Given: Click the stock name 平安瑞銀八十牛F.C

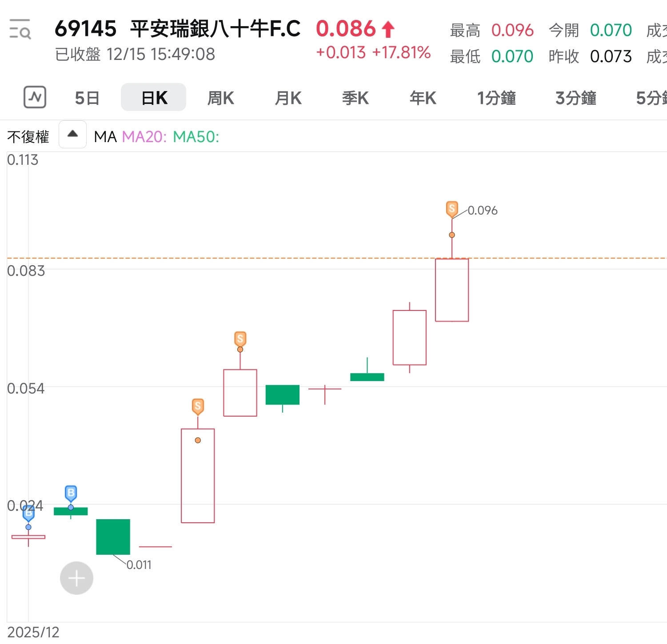Looking at the screenshot, I should pos(215,29).
